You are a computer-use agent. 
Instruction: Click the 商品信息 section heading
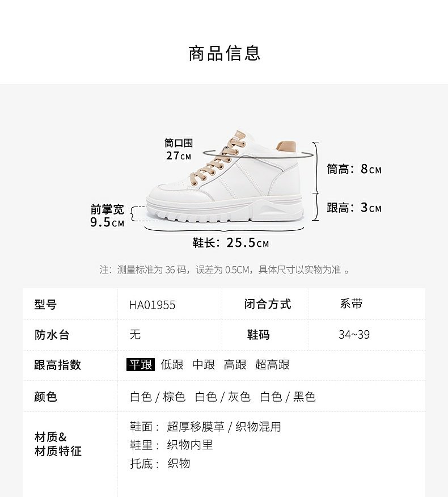(225, 53)
